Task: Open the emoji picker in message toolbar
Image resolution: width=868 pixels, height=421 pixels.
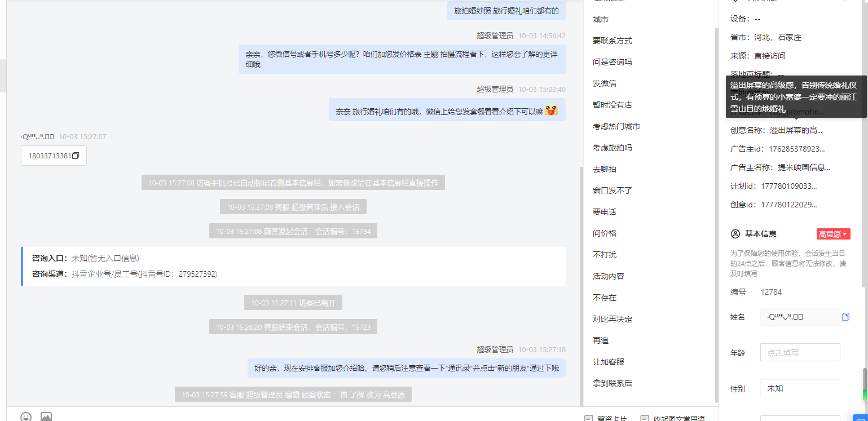Action: click(26, 417)
